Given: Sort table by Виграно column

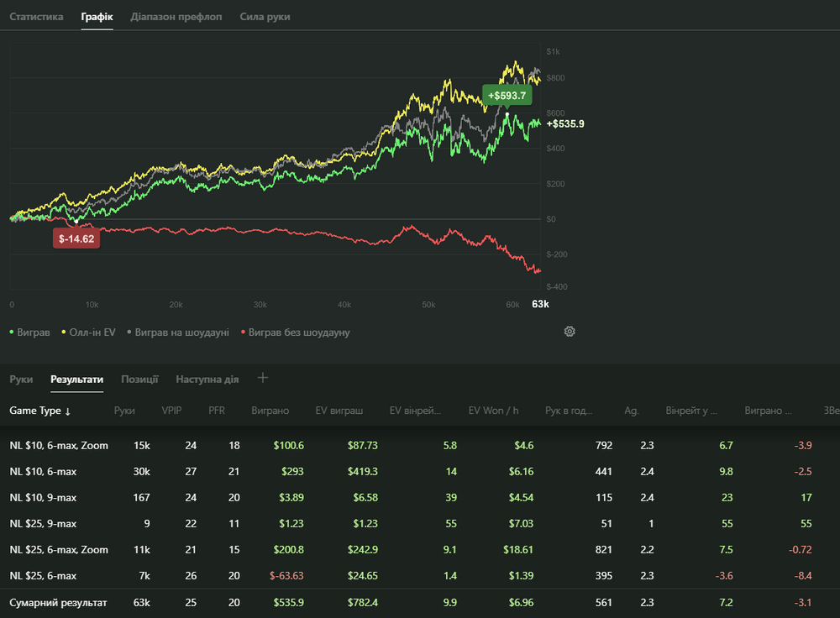Looking at the screenshot, I should pos(270,411).
